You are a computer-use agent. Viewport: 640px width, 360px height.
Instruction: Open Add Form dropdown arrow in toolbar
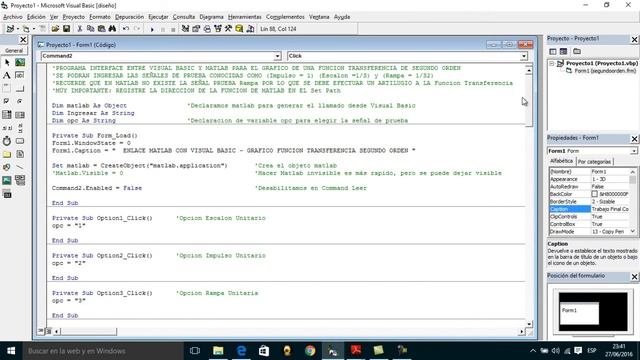tap(33, 29)
